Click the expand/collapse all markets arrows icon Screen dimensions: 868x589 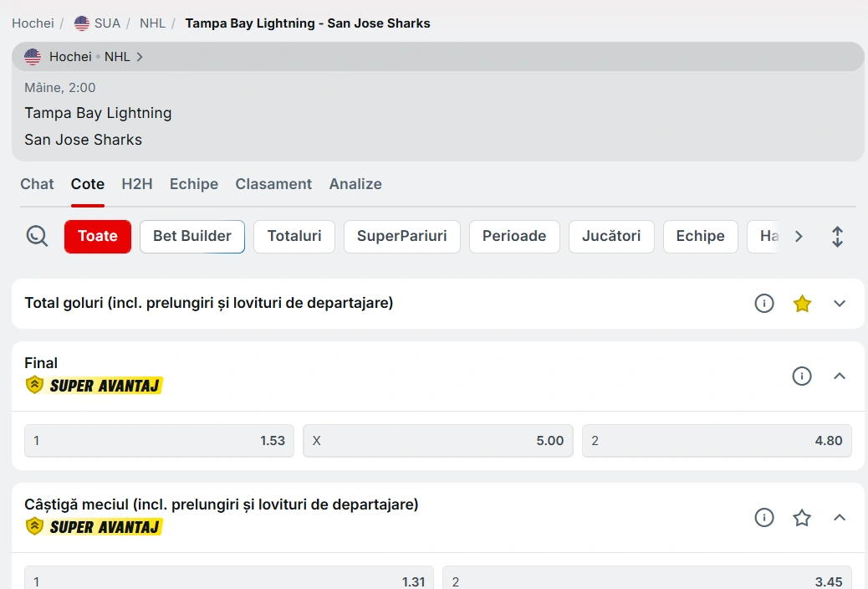[x=837, y=237]
